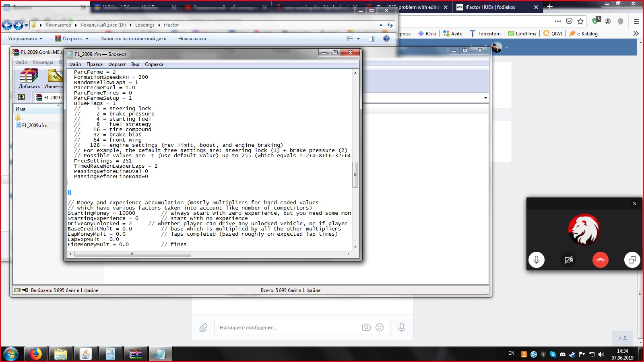Click Локальный диск (D:) in address path
The width and height of the screenshot is (644, 362).
pos(103,25)
